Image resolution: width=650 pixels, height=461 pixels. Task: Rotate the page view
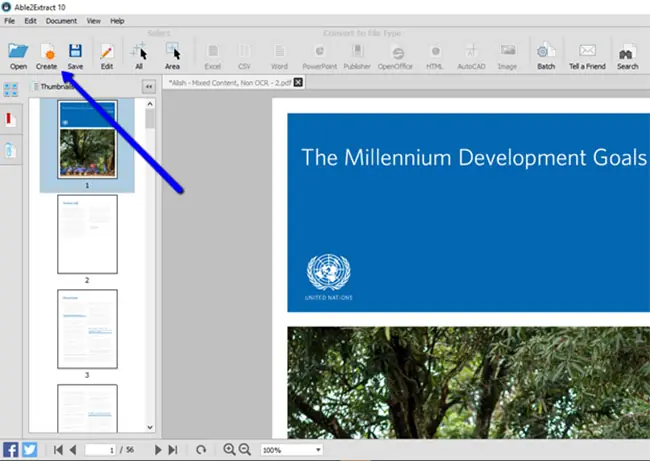pyautogui.click(x=201, y=450)
